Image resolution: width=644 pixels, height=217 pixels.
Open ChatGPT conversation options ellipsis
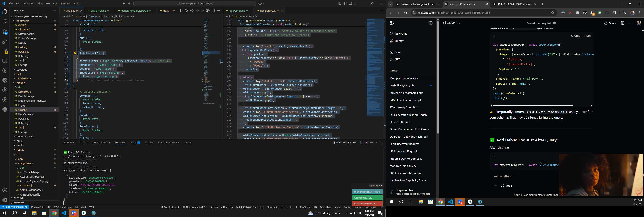630,23
